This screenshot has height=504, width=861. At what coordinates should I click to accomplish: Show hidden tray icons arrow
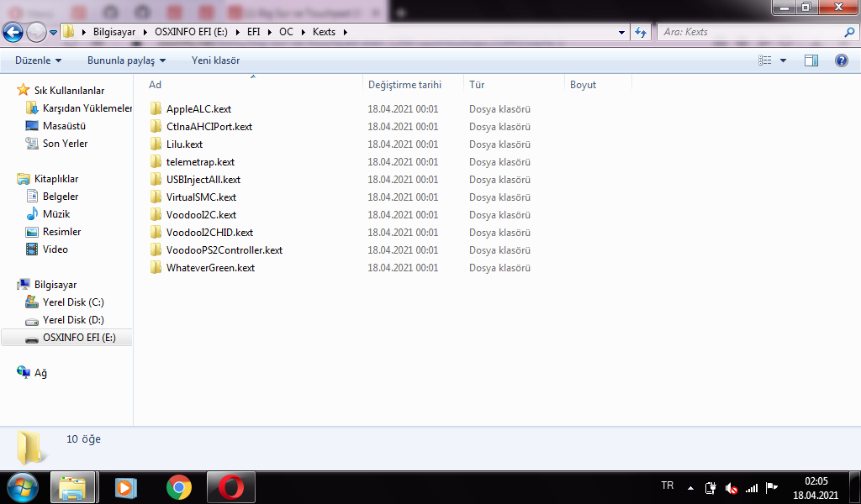click(x=691, y=488)
